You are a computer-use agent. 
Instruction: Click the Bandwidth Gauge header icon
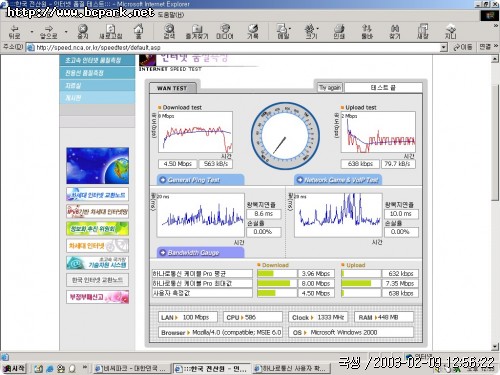click(x=163, y=253)
